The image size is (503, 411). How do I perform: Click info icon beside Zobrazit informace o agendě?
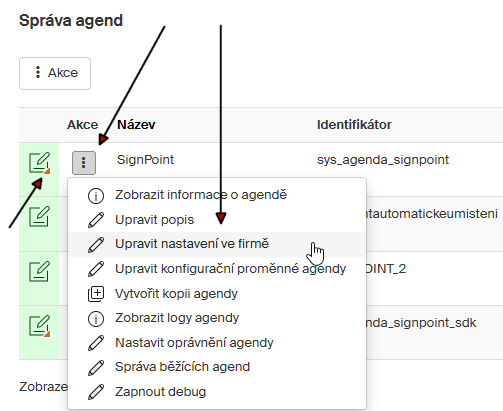coord(96,195)
